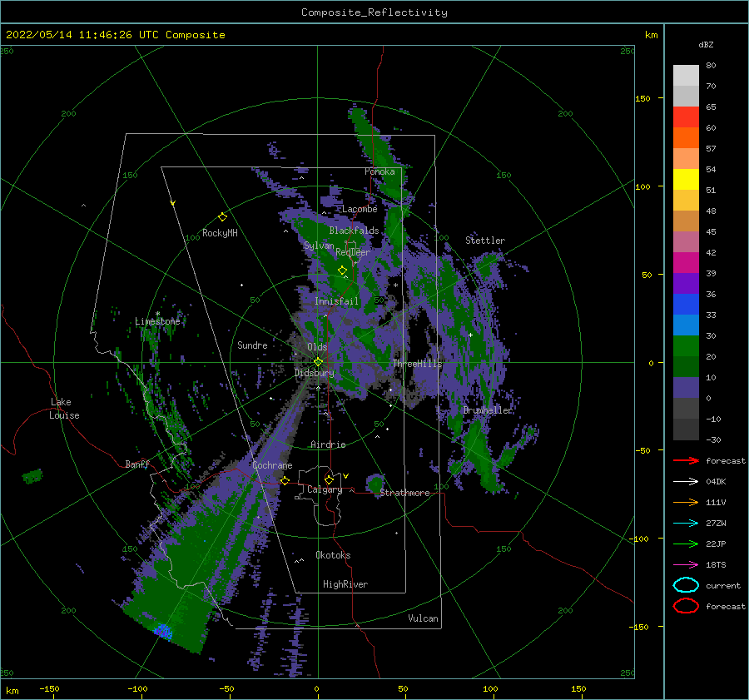Select the royal blue 36 dBZ swatch
Image resolution: width=749 pixels, height=700 pixels.
(x=686, y=305)
